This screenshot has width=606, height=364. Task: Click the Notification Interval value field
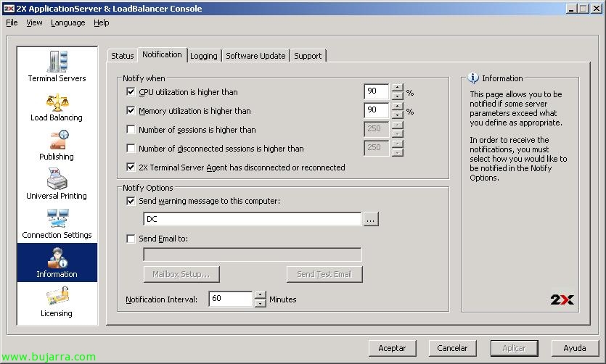(x=231, y=299)
